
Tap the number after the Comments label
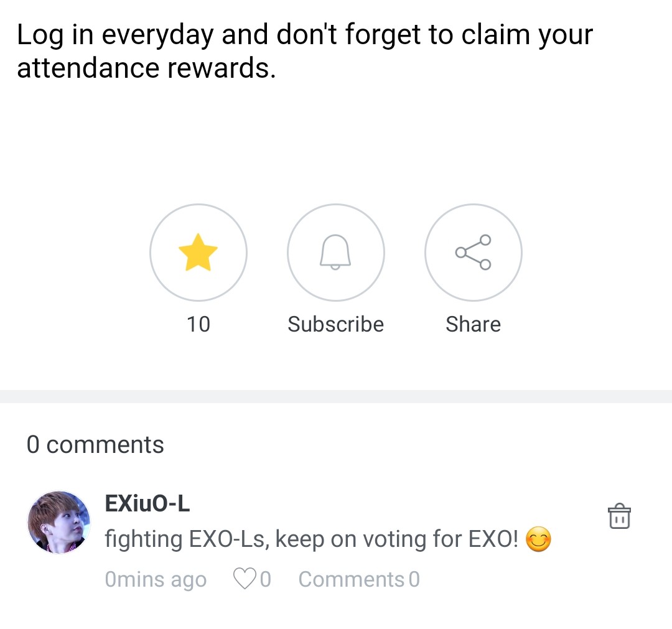414,579
